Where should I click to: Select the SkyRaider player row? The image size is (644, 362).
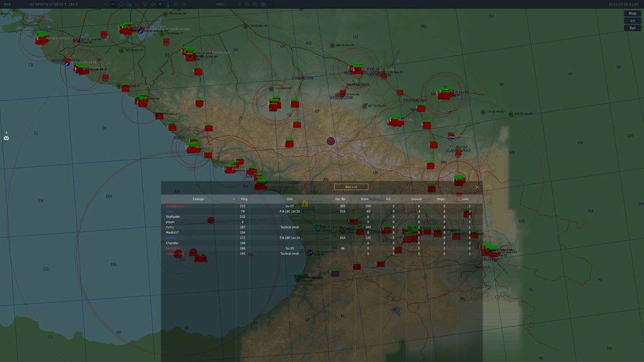coord(173,216)
